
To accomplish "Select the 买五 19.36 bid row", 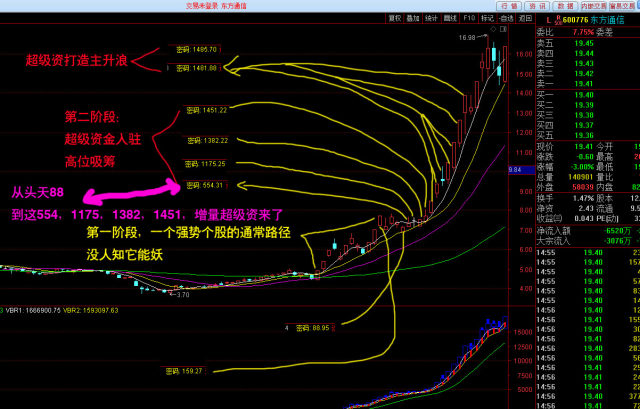I will coord(588,135).
